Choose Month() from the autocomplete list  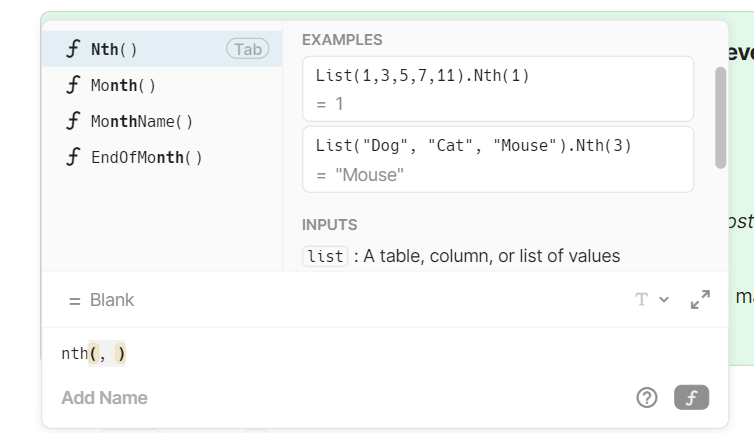(124, 85)
